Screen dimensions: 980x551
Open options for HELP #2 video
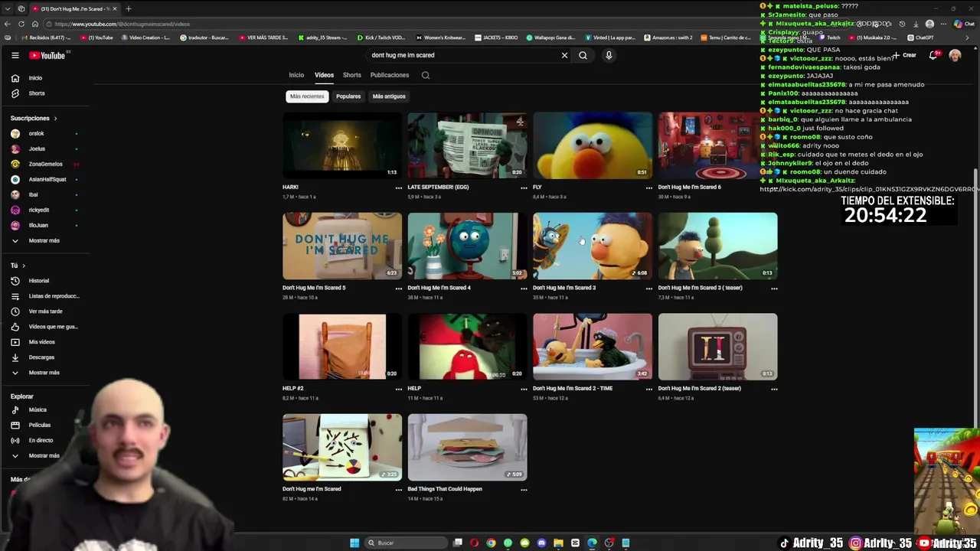tap(398, 389)
